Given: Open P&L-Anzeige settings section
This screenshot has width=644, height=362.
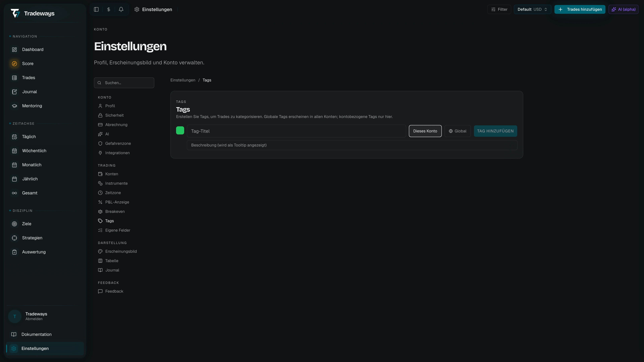Looking at the screenshot, I should 117,202.
